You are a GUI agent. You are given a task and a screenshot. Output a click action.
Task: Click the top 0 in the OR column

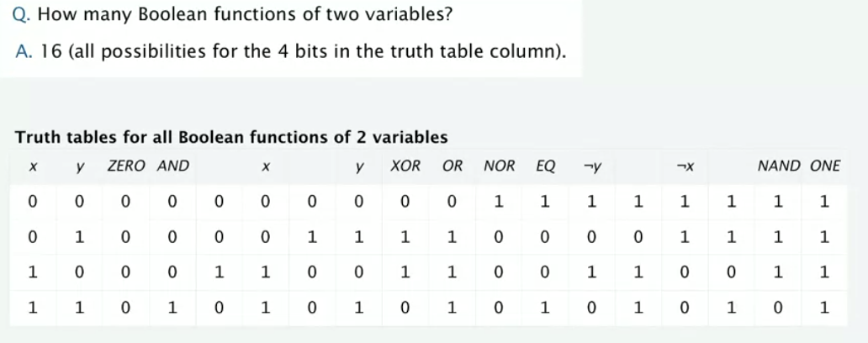[453, 202]
